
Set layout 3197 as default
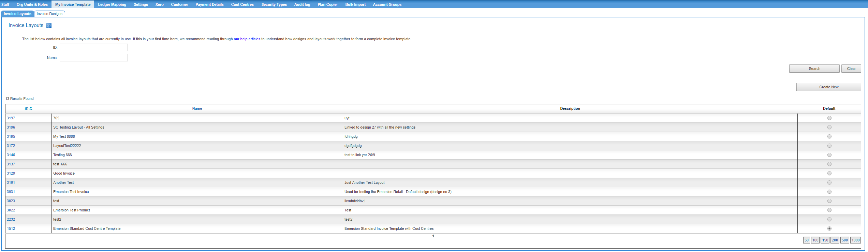pos(829,118)
